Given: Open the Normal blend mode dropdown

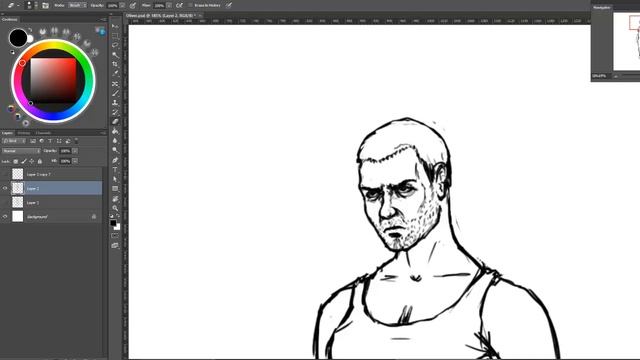Looking at the screenshot, I should point(21,151).
